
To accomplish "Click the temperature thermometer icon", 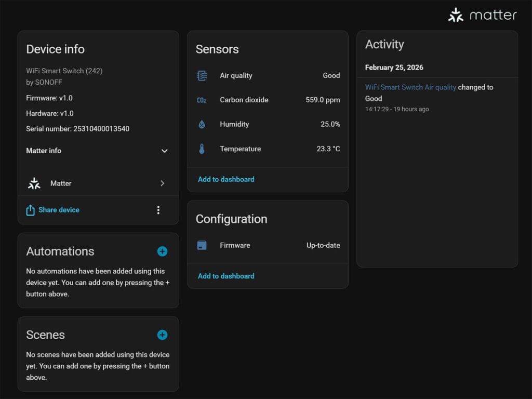I will 202,149.
